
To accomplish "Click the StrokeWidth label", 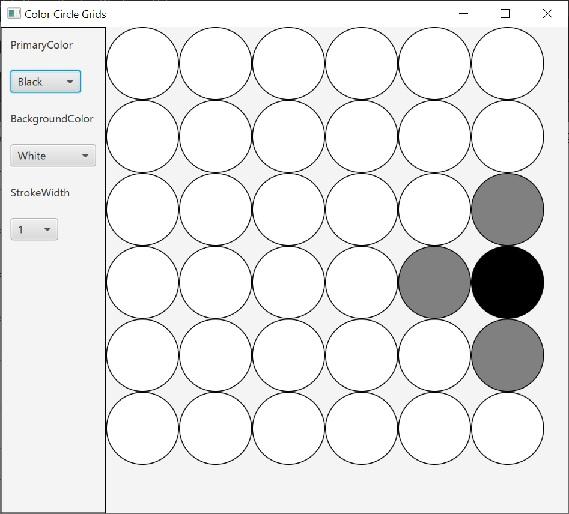I will [40, 192].
